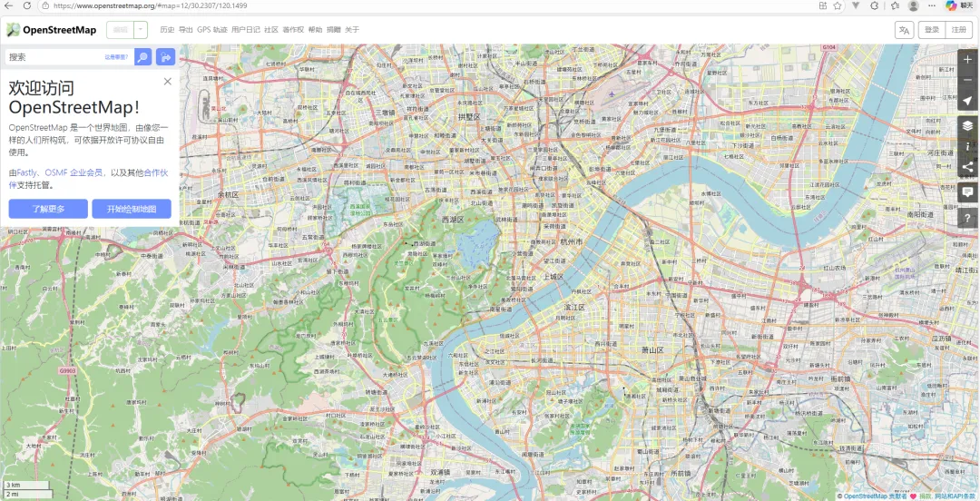Open the 社区 menu item
This screenshot has height=501, width=980.
[x=271, y=29]
